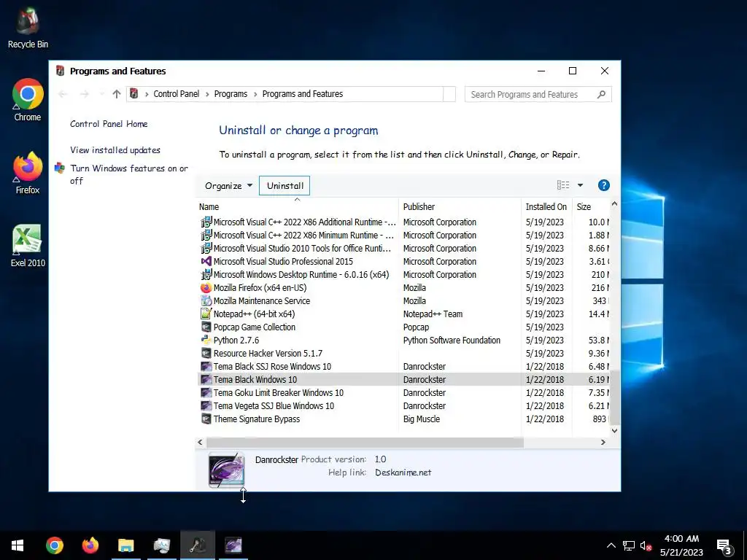Select Visual Studio 2010 Tools for Office Runtime
This screenshot has width=747, height=560.
point(403,249)
